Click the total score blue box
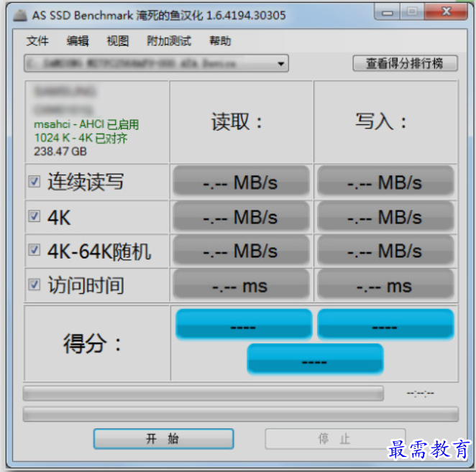 (x=315, y=359)
